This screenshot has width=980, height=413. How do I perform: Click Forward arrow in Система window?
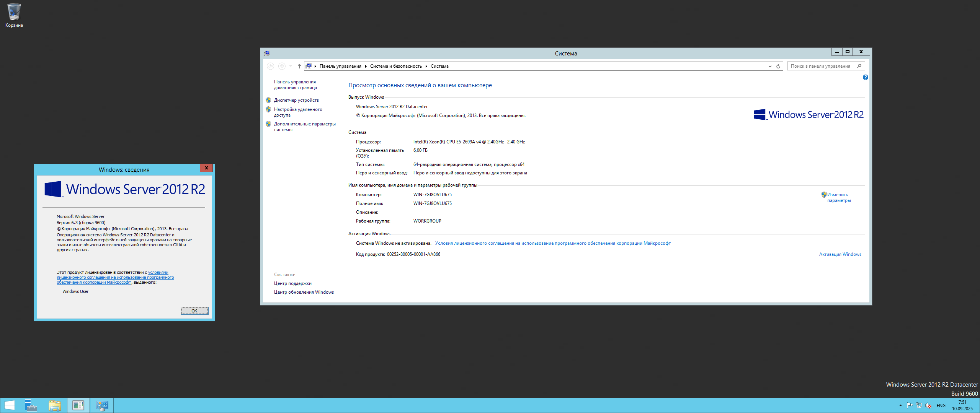(282, 66)
